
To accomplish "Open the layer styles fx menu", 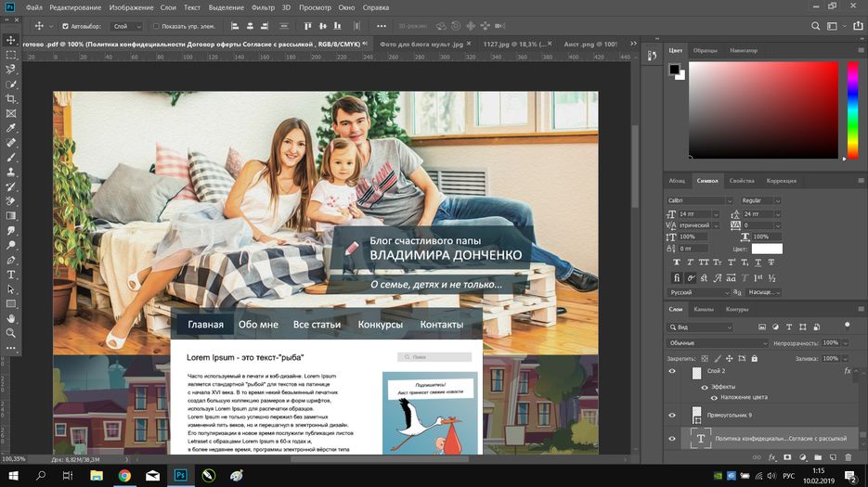I will (772, 457).
